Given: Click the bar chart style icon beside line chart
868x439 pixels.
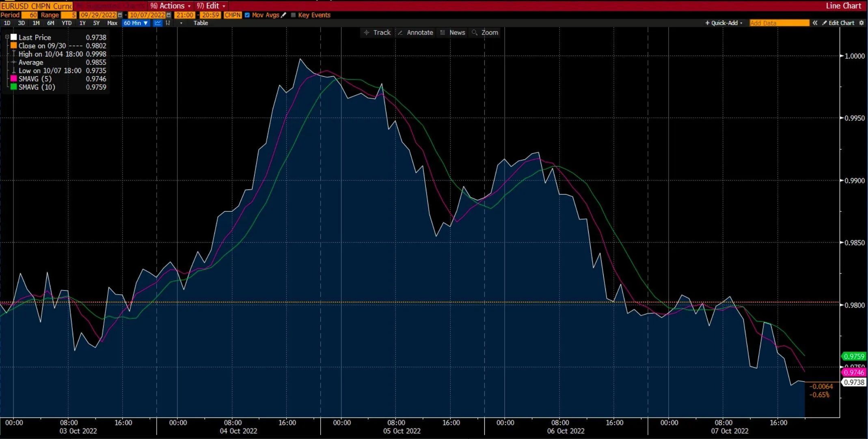Looking at the screenshot, I should coord(168,23).
